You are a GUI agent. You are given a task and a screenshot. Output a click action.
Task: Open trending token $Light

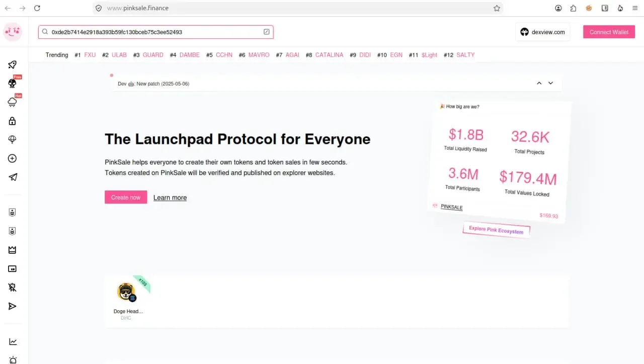(x=430, y=55)
